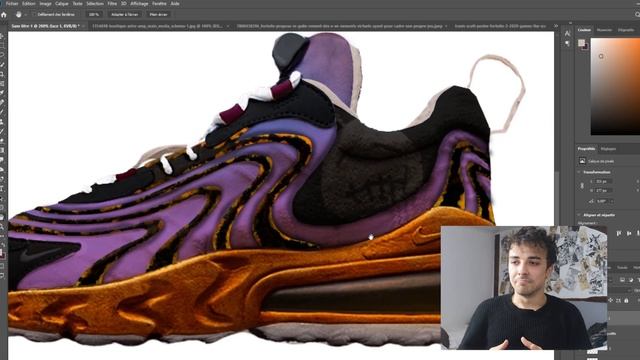Screen dimensions: 640x360
Task: Click the Adapter à l'écran button
Action: coord(124,14)
